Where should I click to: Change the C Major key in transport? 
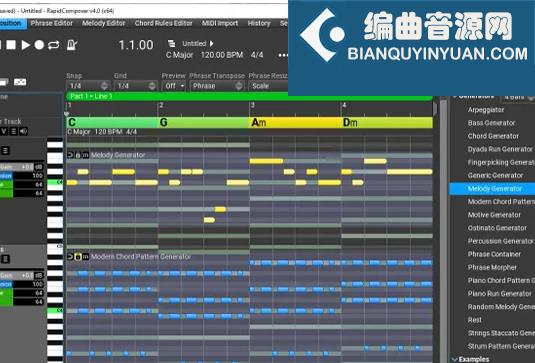point(179,55)
